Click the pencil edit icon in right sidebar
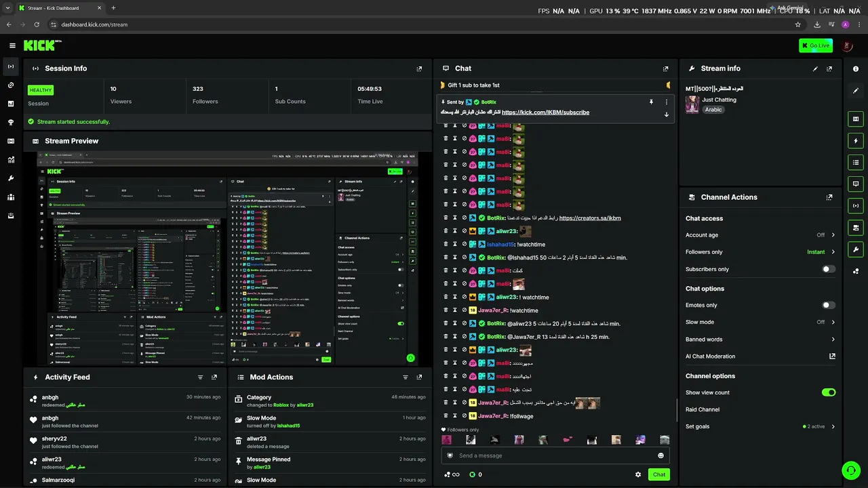 856,91
